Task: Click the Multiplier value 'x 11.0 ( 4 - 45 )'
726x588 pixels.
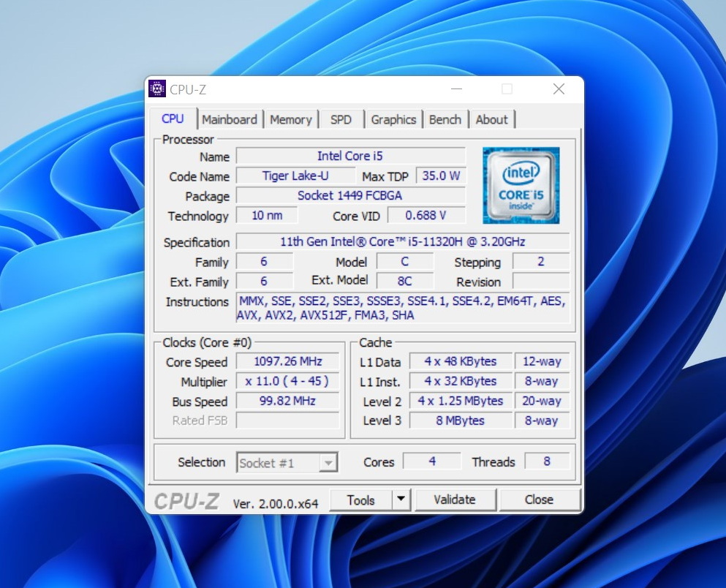Action: pyautogui.click(x=287, y=381)
